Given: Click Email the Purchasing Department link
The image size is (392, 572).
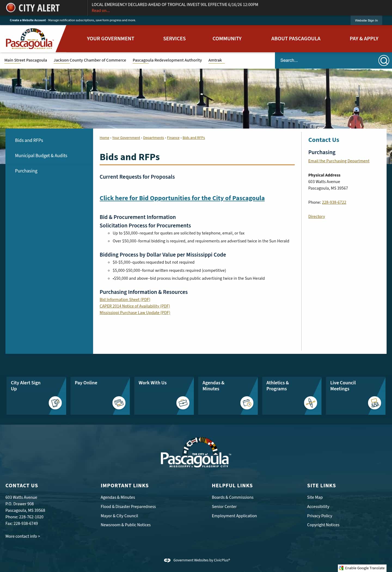Looking at the screenshot, I should click(339, 161).
